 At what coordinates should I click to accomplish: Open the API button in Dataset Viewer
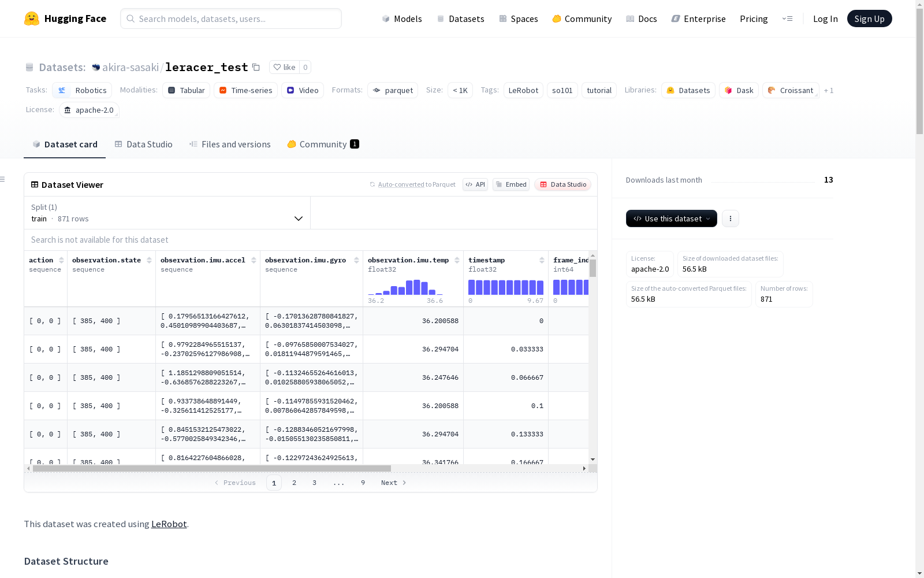475,184
